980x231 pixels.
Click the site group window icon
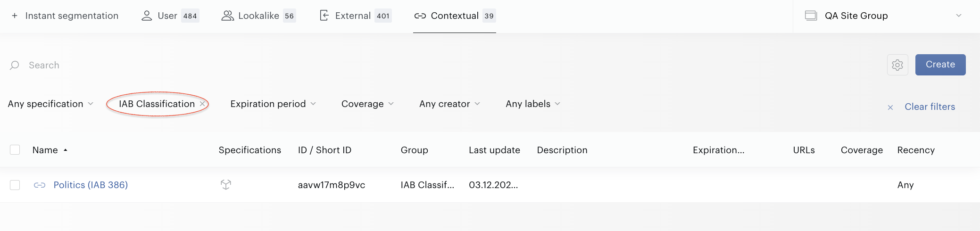coord(811,16)
